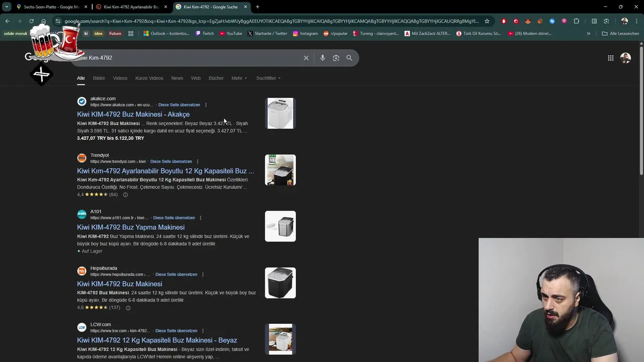This screenshot has height=362, width=644.
Task: Open the Startseite / Twitter bookmark
Action: coord(267,34)
